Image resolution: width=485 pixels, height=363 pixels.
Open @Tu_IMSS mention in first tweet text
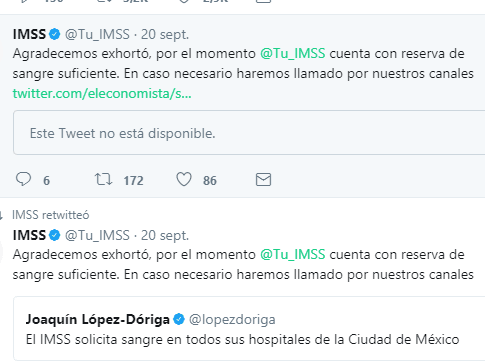[292, 54]
